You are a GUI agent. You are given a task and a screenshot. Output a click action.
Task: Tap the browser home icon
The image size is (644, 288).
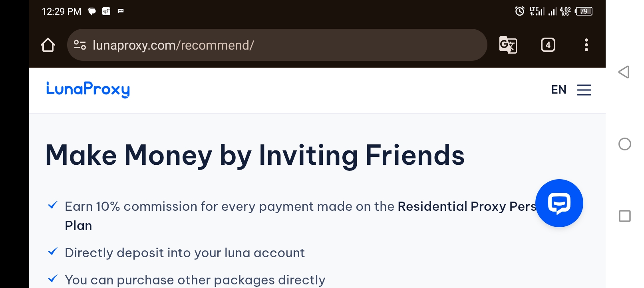point(48,45)
